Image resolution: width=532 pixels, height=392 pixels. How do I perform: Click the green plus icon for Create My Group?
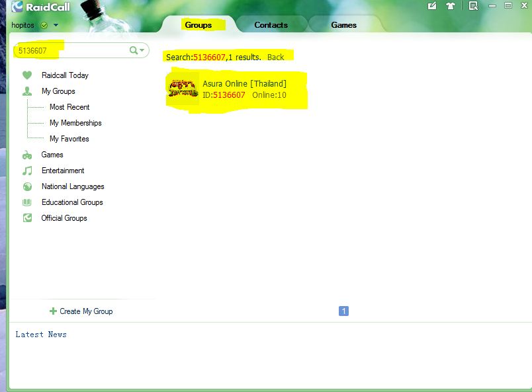[53, 311]
